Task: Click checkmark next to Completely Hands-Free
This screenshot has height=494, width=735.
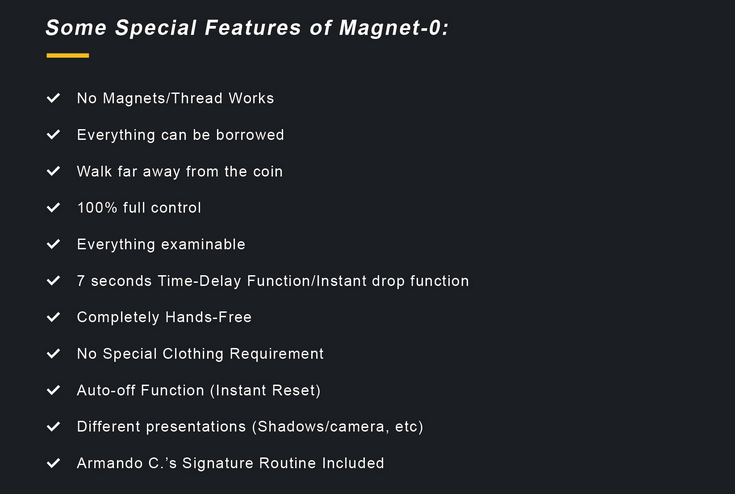Action: [x=53, y=317]
